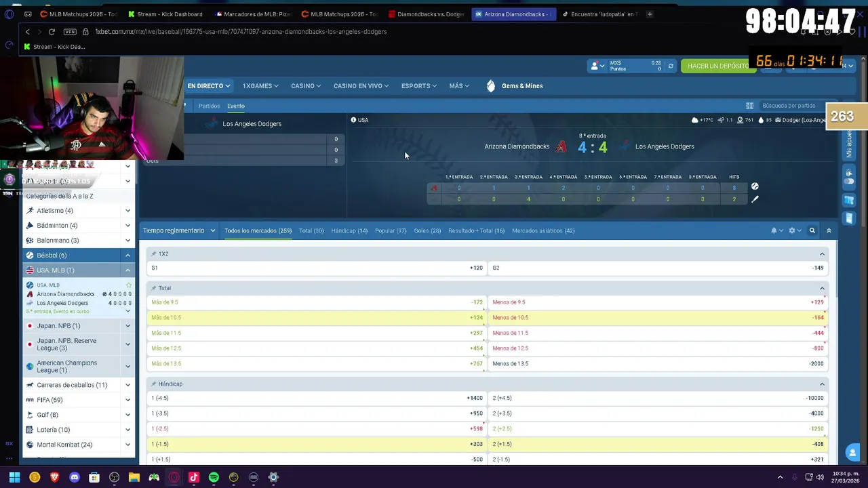
Task: Click the Gems & Mines gem icon
Action: click(x=491, y=86)
